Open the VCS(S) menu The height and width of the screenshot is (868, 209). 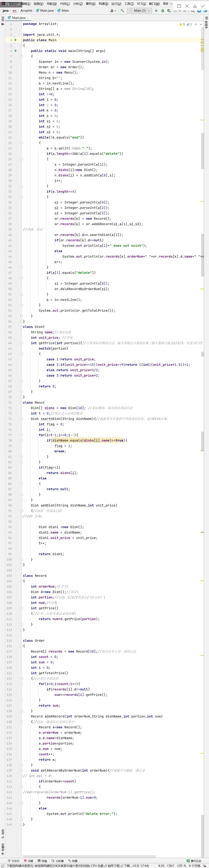[142, 4]
